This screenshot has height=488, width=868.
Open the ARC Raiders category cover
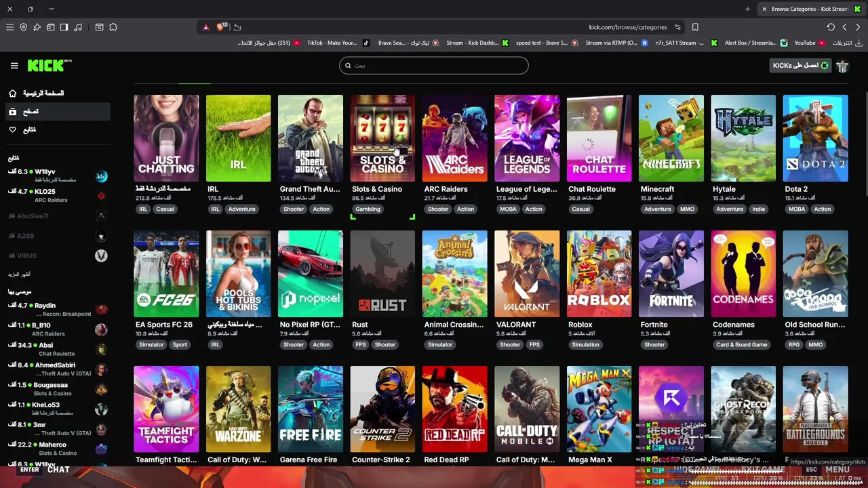point(454,138)
